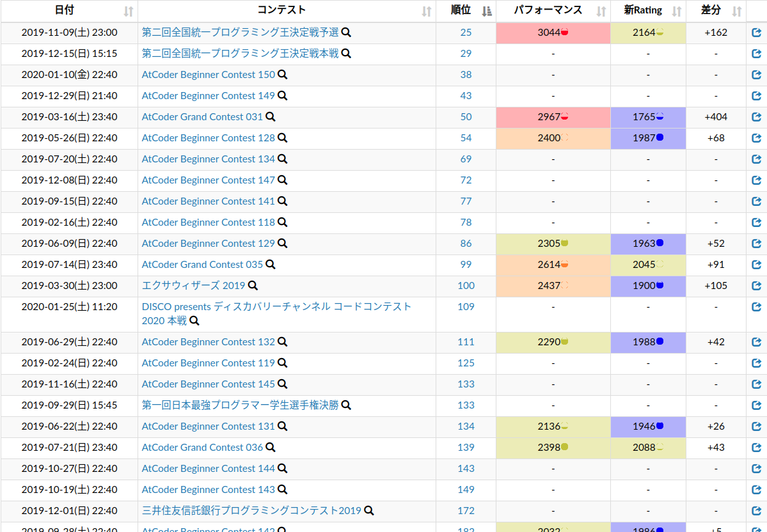Click the red performance cell 3044
Viewport: 767px width, 532px height.
[553, 33]
